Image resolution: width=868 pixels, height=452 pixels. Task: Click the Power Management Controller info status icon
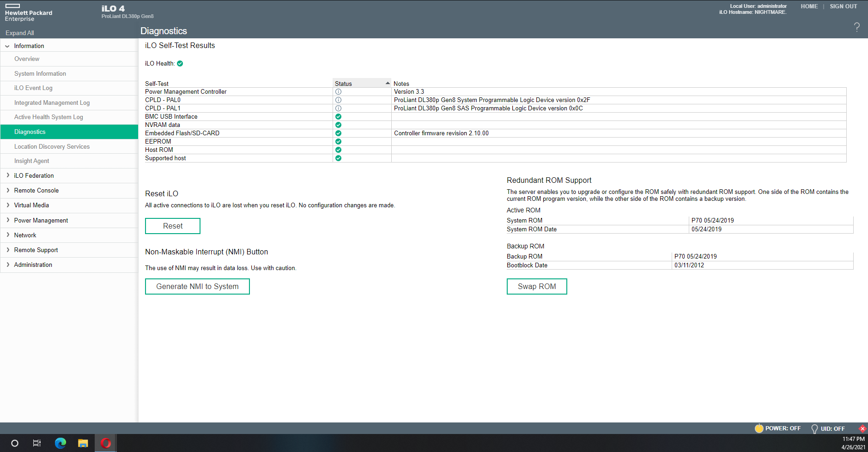338,92
